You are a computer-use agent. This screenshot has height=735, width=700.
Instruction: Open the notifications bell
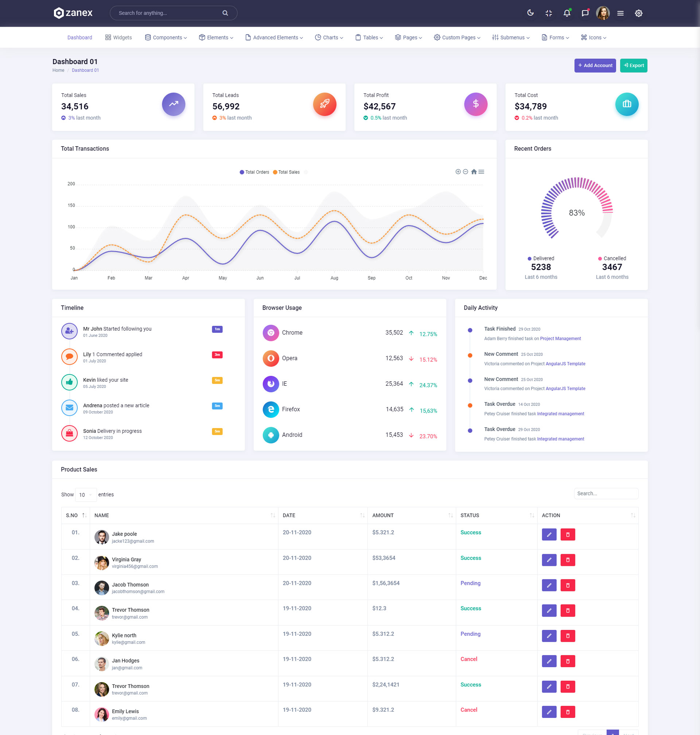pos(567,13)
